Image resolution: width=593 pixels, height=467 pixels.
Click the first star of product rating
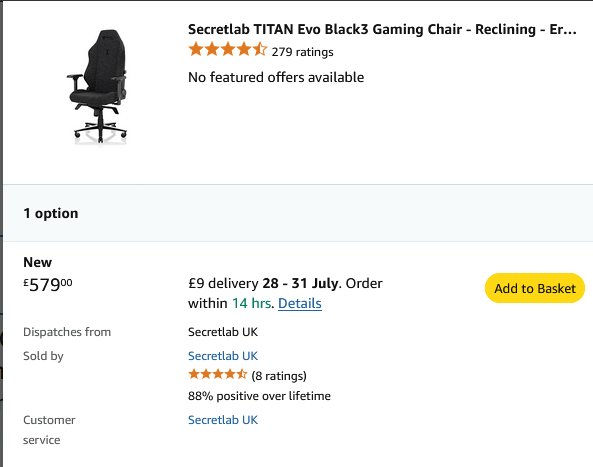pos(196,50)
